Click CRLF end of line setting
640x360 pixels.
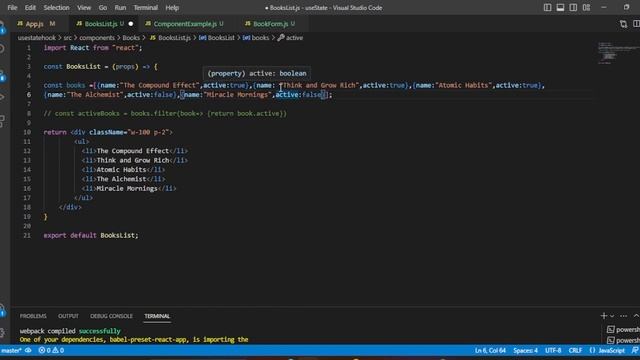pos(575,350)
